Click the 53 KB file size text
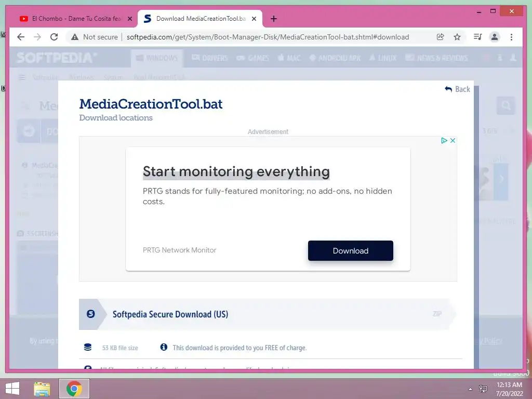 tap(120, 348)
